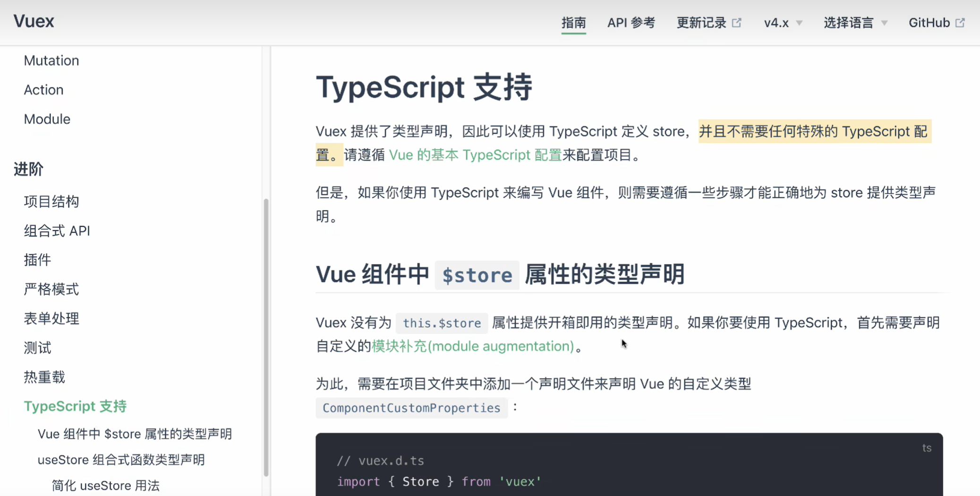Expand the v4.x version dropdown
Image resolution: width=980 pixels, height=496 pixels.
click(x=783, y=23)
